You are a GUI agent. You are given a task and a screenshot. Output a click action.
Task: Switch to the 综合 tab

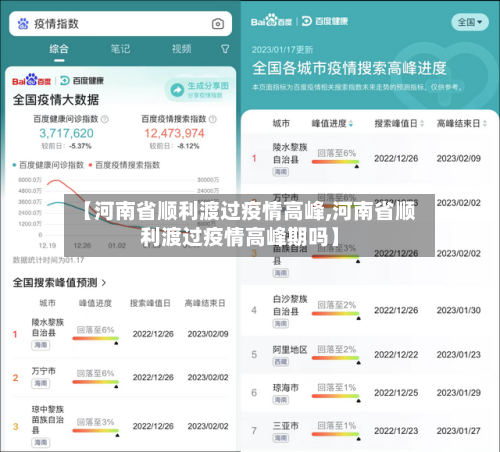(59, 49)
